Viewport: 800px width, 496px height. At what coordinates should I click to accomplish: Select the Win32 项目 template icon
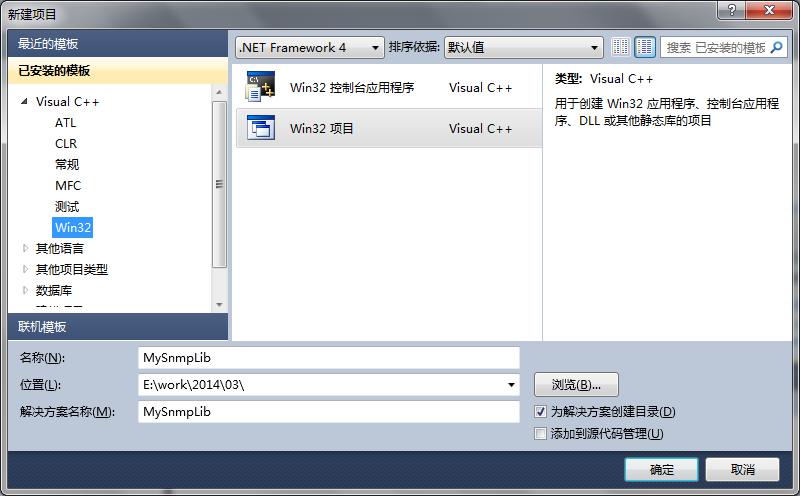261,128
